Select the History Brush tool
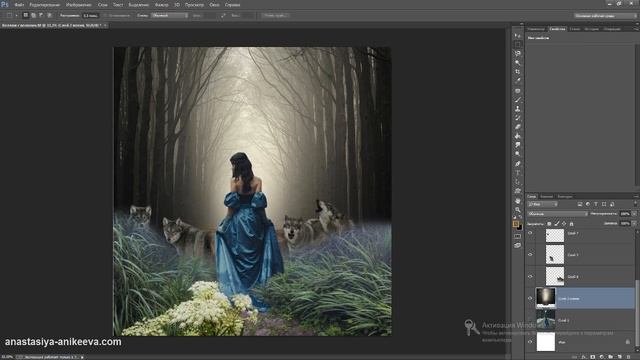This screenshot has width=640, height=360. tap(518, 118)
